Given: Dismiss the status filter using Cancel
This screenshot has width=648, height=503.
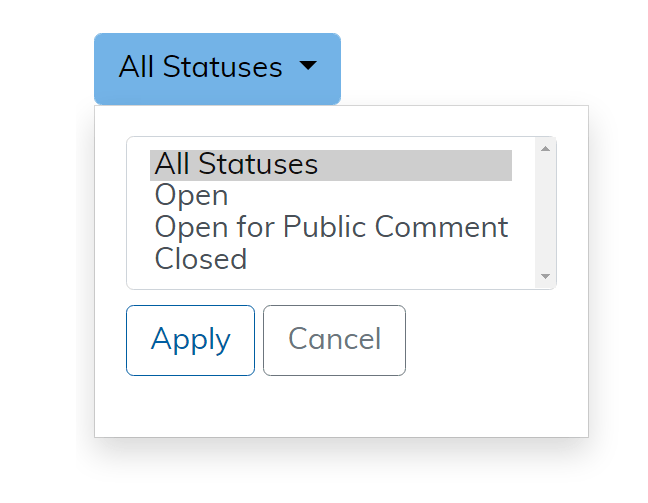Looking at the screenshot, I should point(334,340).
